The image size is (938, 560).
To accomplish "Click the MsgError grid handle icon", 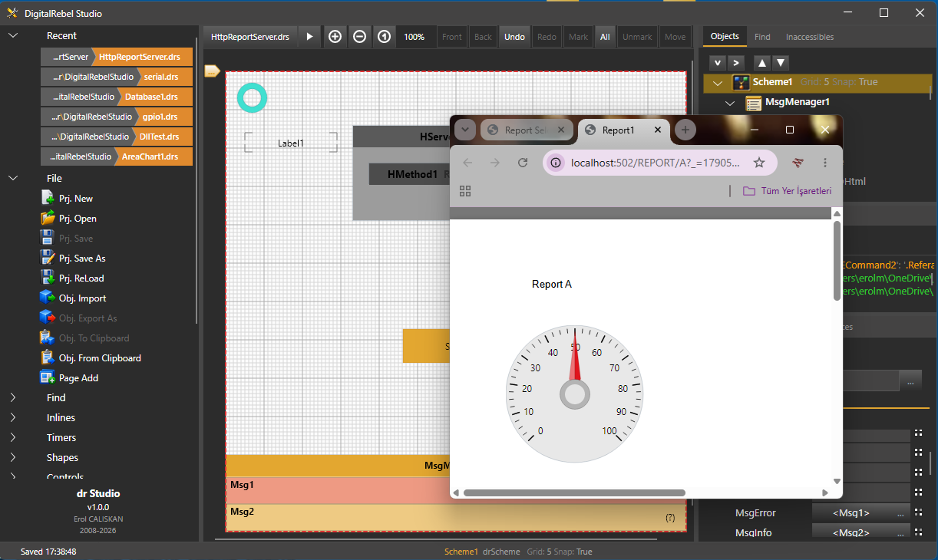I will point(917,512).
